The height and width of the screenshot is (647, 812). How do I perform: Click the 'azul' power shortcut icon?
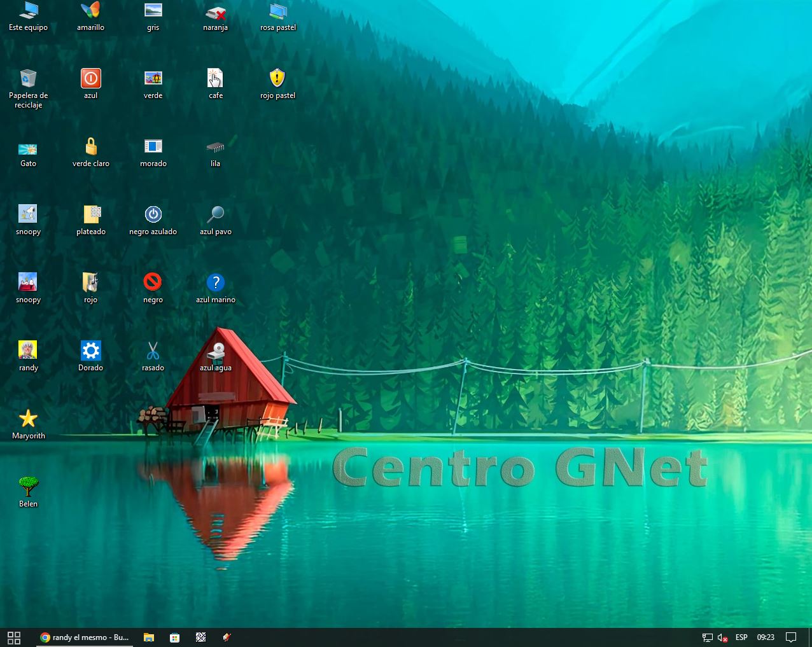coord(91,79)
